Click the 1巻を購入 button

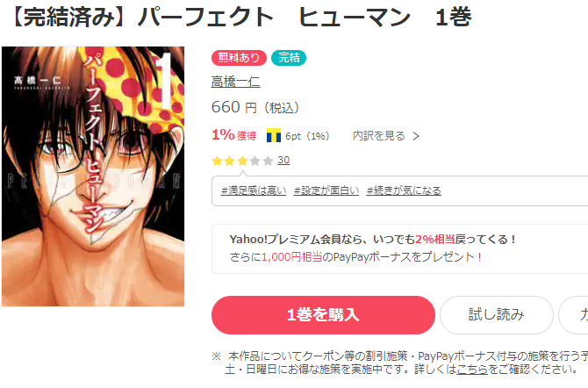point(323,315)
